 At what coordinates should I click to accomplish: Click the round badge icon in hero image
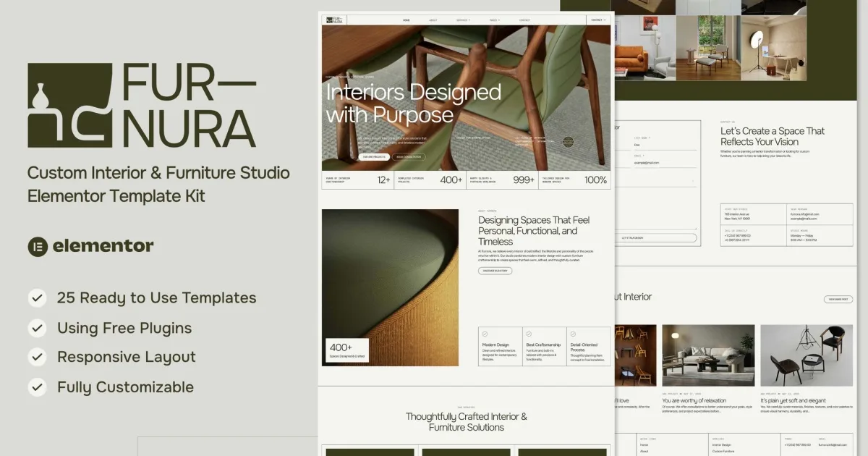(x=568, y=143)
